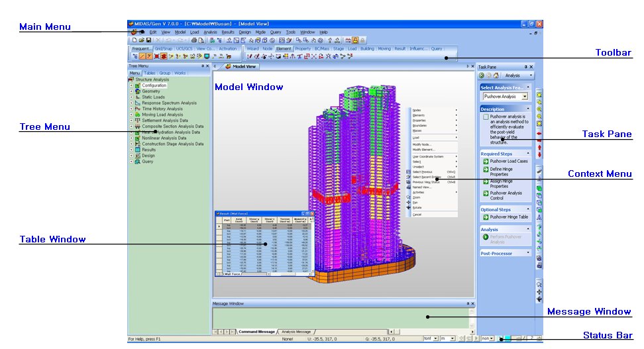
Task: Choose Cancel in the context menu
Action: pos(417,215)
